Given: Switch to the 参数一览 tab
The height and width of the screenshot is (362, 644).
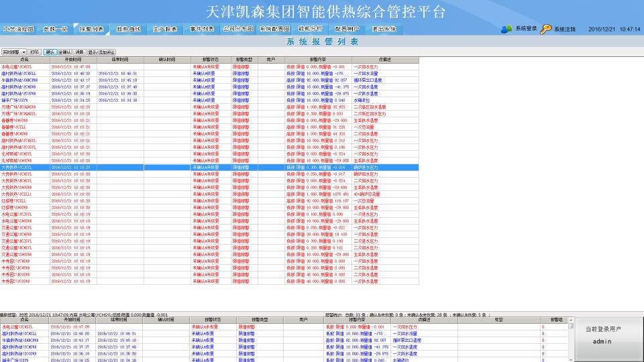Looking at the screenshot, I should tap(55, 29).
